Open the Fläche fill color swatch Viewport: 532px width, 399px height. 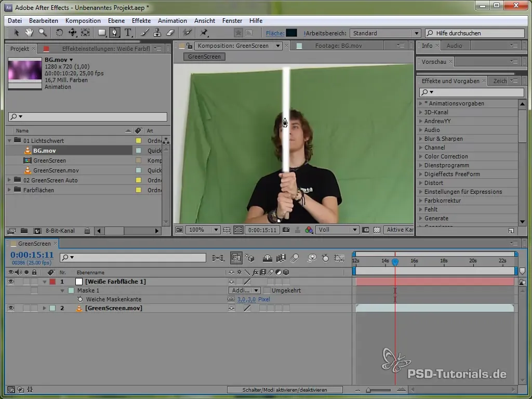point(291,33)
